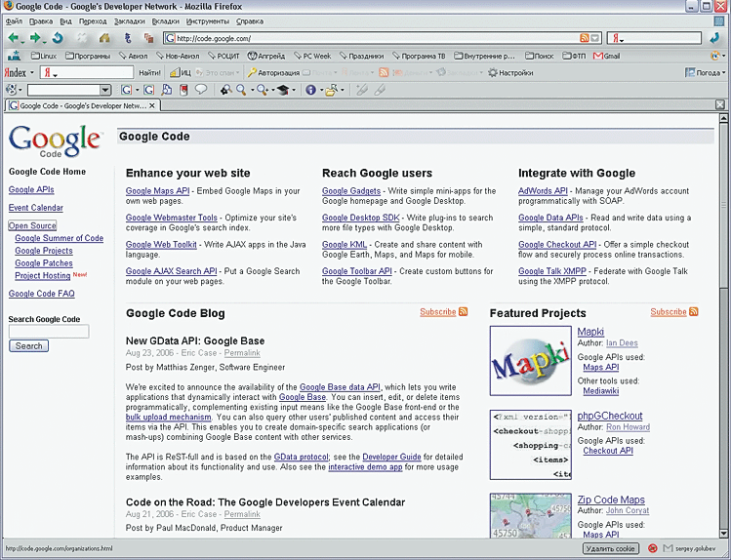The width and height of the screenshot is (731, 560).
Task: Click the Search button in sidebar
Action: coord(28,345)
